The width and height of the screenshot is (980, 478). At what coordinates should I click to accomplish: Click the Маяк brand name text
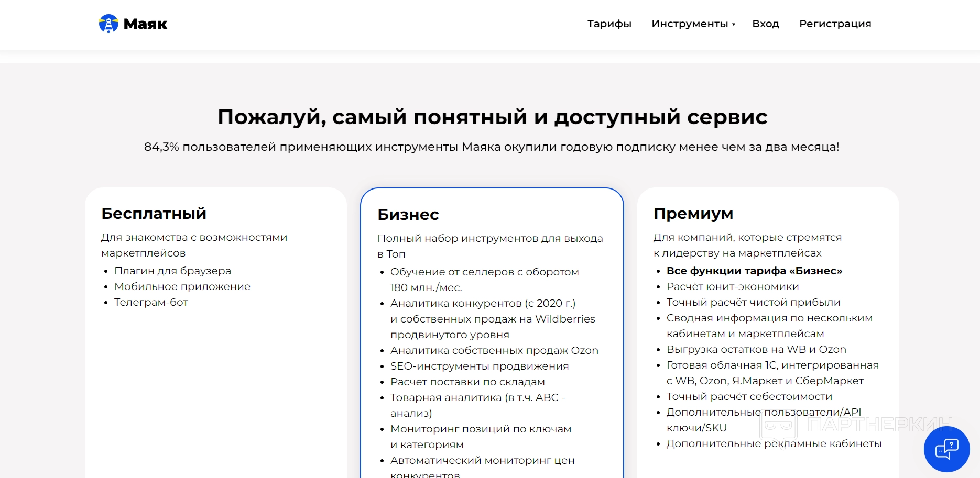point(145,24)
